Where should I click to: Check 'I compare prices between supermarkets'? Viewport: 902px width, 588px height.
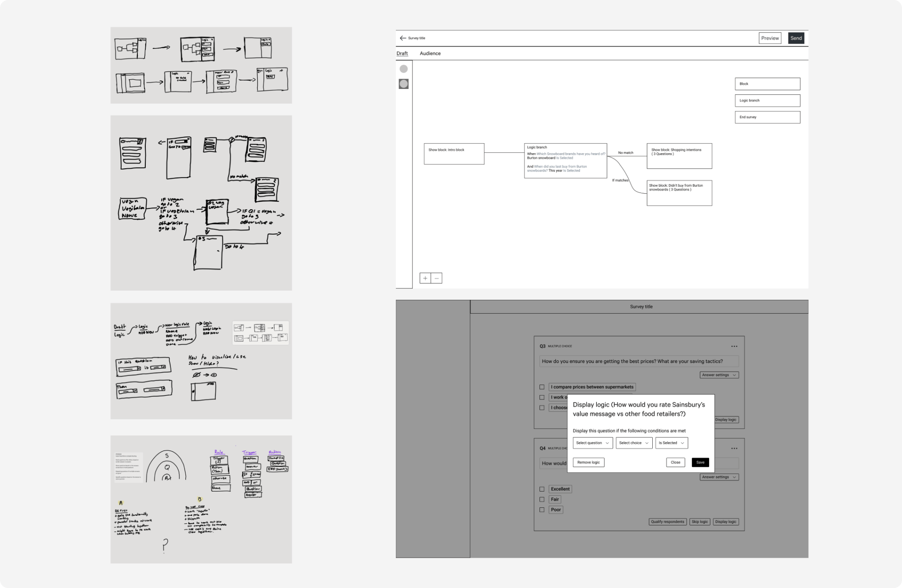542,387
